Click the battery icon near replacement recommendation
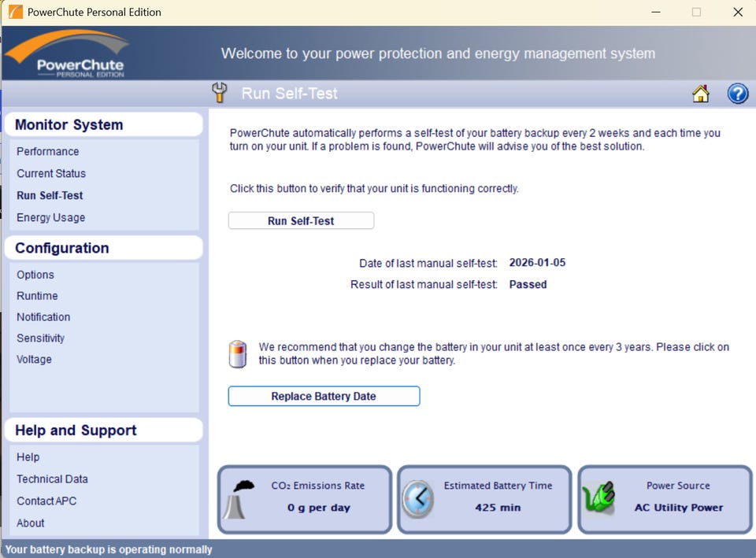The width and height of the screenshot is (756, 558). pos(237,354)
